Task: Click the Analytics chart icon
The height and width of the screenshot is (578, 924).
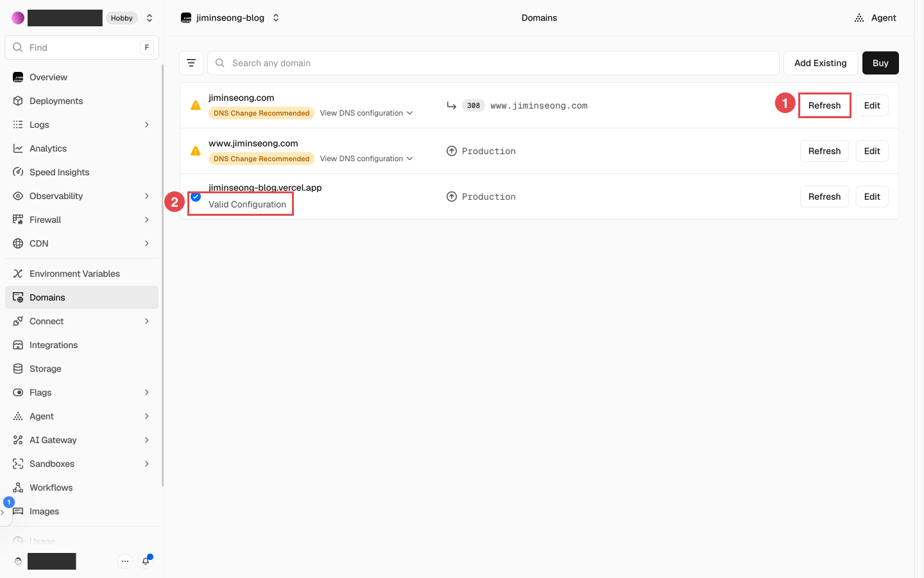Action: (x=18, y=148)
